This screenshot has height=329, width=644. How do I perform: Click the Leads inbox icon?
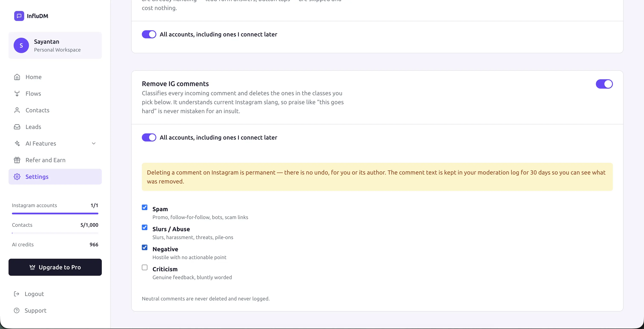tap(17, 127)
